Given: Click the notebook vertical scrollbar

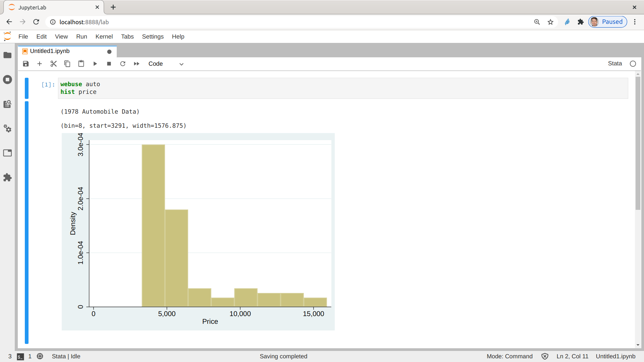Looking at the screenshot, I should pyautogui.click(x=638, y=143).
